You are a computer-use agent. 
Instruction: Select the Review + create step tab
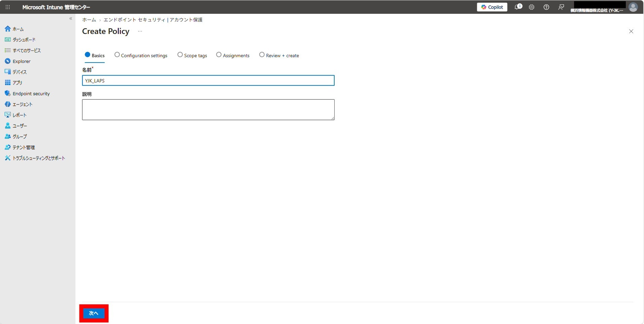279,55
